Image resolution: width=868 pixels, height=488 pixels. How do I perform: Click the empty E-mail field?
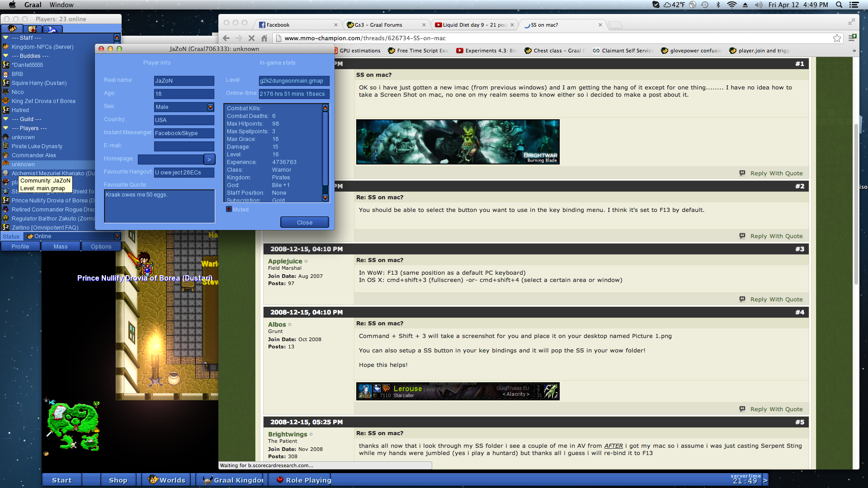point(184,146)
